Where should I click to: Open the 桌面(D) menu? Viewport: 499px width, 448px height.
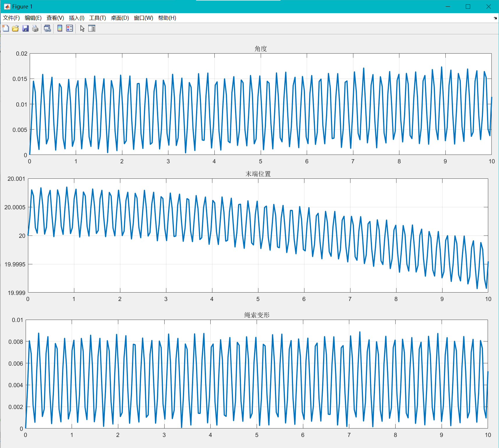(x=120, y=18)
